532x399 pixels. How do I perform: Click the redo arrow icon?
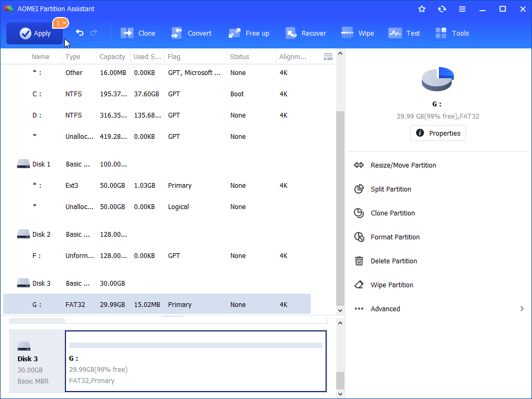pyautogui.click(x=94, y=33)
